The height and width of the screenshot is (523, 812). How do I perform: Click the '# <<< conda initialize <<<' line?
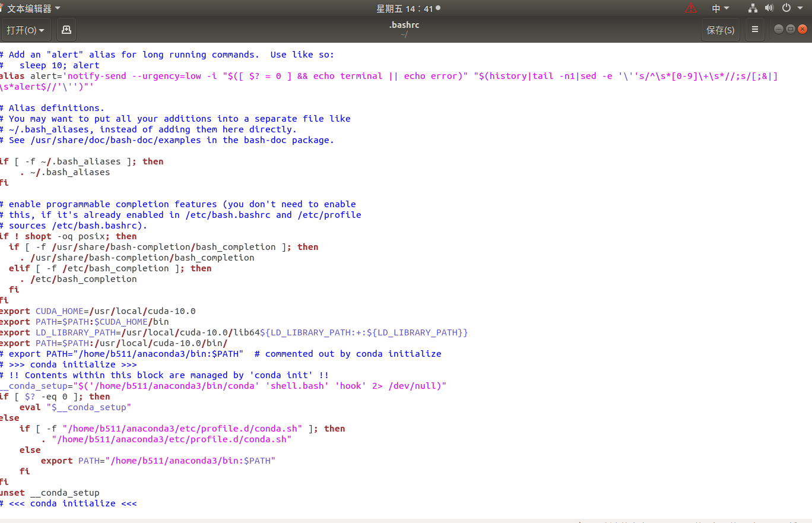pos(68,503)
